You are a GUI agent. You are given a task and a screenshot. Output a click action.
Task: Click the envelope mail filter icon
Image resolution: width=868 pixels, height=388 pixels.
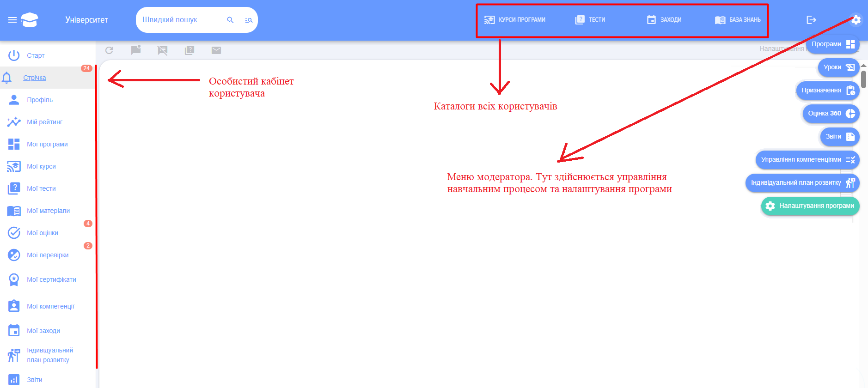coord(216,50)
